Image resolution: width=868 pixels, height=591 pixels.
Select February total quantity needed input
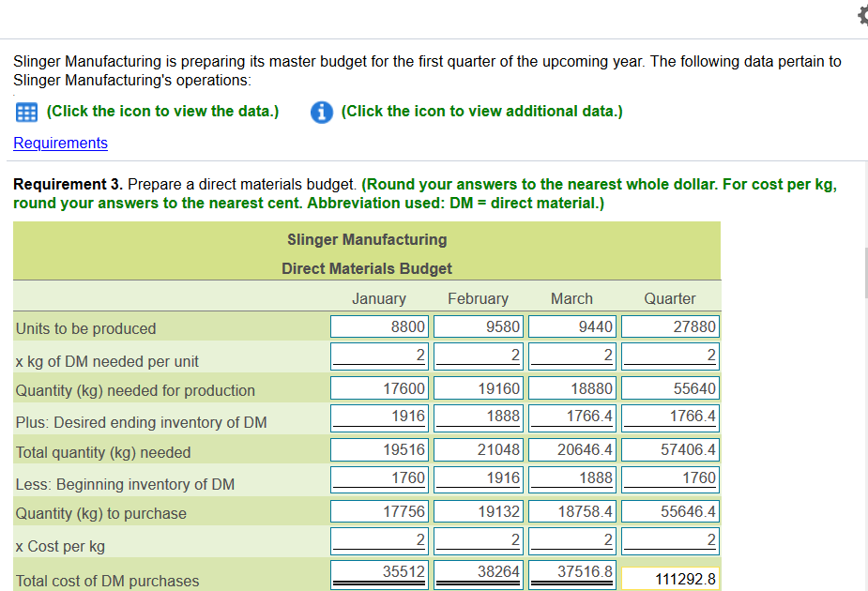click(478, 449)
